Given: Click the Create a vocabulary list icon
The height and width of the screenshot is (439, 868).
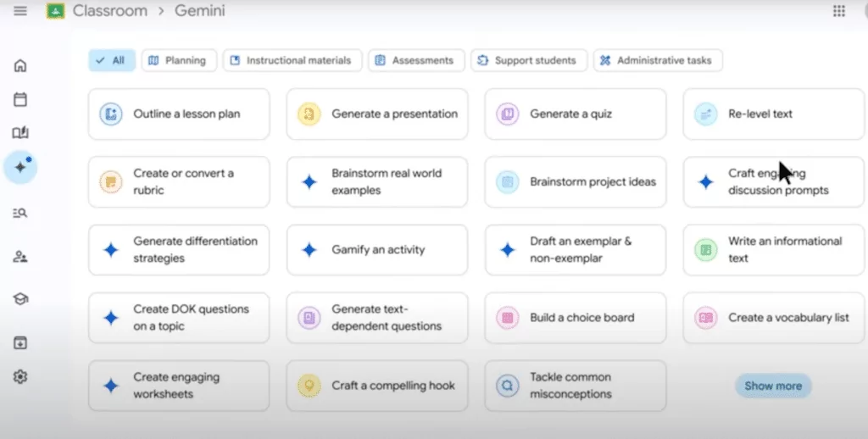Looking at the screenshot, I should pyautogui.click(x=706, y=318).
